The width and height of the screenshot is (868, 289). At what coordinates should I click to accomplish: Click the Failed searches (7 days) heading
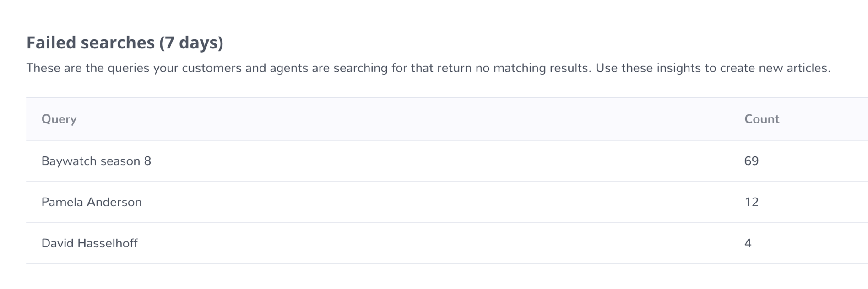pyautogui.click(x=125, y=43)
